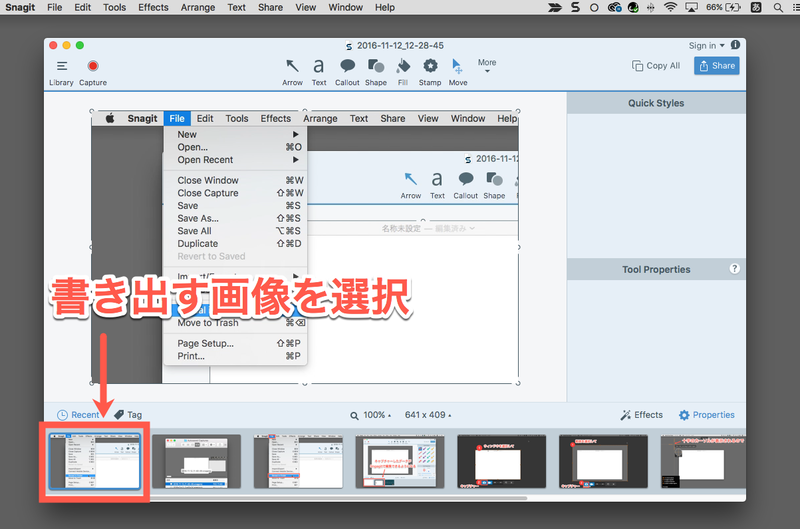Viewport: 800px width, 529px height.
Task: Click the tray horizontal scrollbar
Action: click(337, 498)
